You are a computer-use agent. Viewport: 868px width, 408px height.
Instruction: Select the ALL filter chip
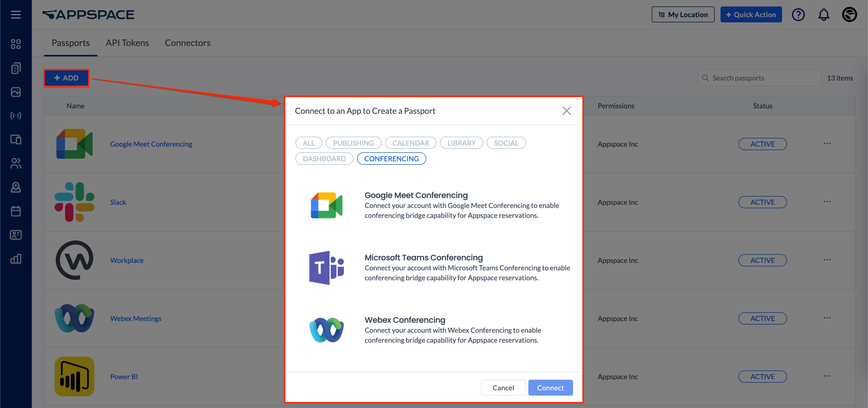click(x=308, y=143)
